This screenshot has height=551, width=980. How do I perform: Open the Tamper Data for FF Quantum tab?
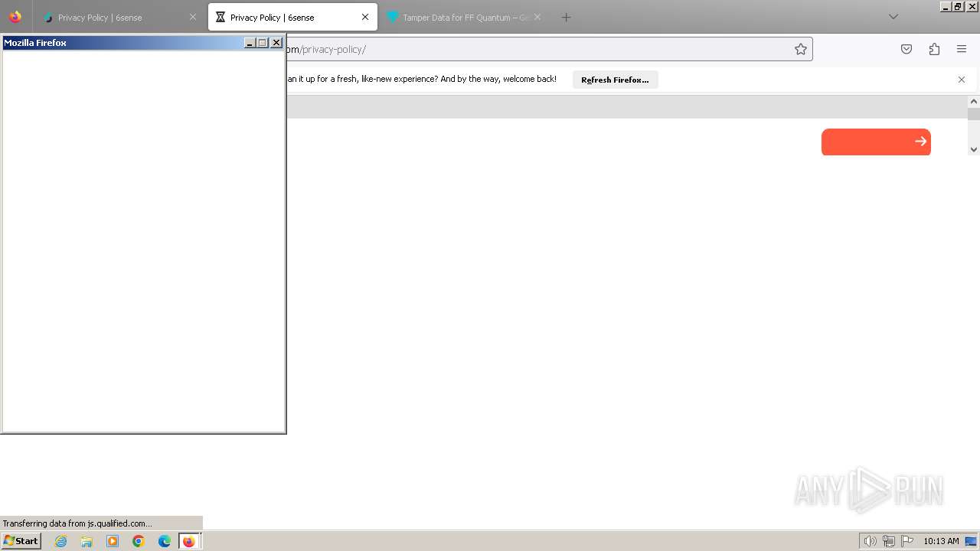coord(463,17)
